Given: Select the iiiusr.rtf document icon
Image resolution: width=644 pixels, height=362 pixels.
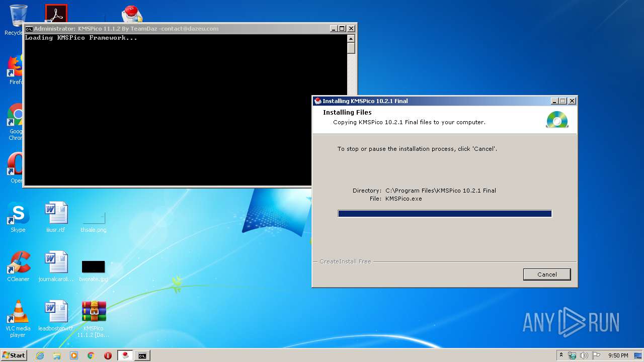Looking at the screenshot, I should coord(56,217).
